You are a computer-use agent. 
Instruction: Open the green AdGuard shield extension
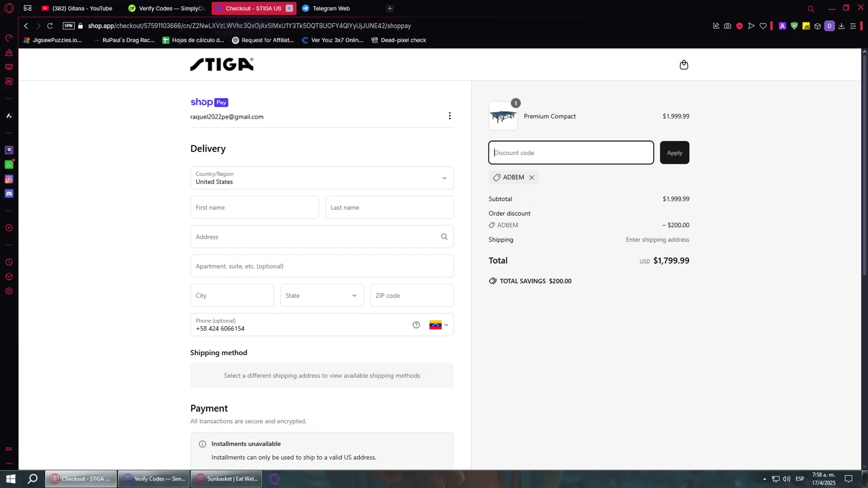click(795, 26)
